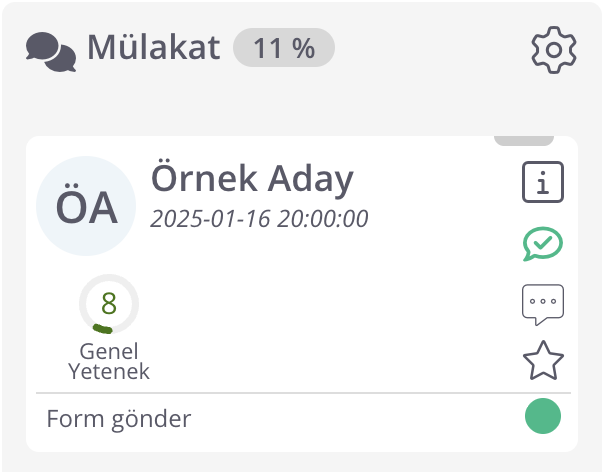Screen dimensions: 608x472
Task: Click blank header area right of 11 % badge
Action: click(430, 48)
